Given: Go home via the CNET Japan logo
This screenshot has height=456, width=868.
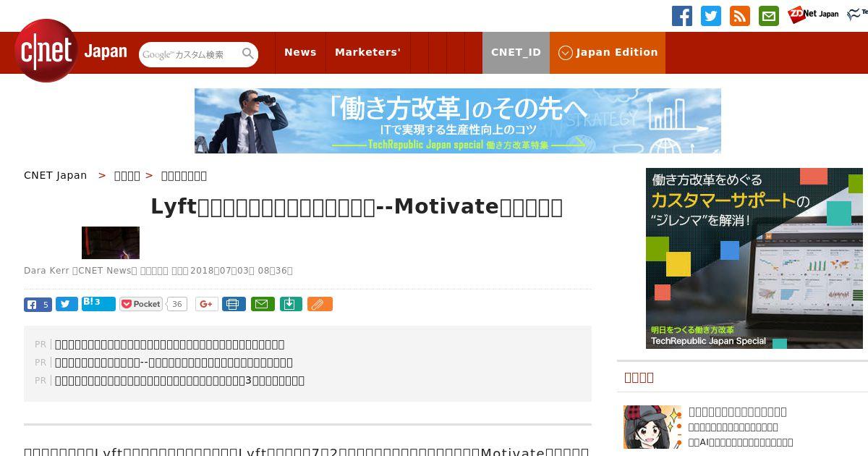Looking at the screenshot, I should [x=71, y=51].
